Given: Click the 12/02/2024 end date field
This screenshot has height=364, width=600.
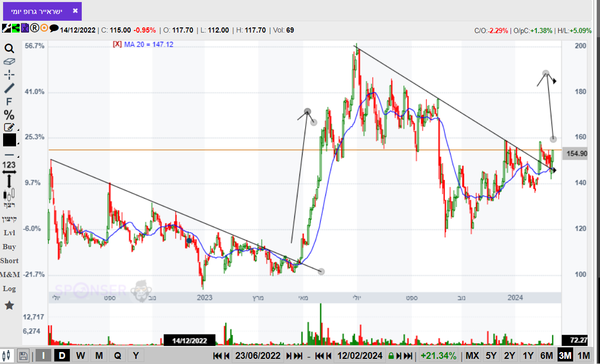Looking at the screenshot, I should coord(360,356).
